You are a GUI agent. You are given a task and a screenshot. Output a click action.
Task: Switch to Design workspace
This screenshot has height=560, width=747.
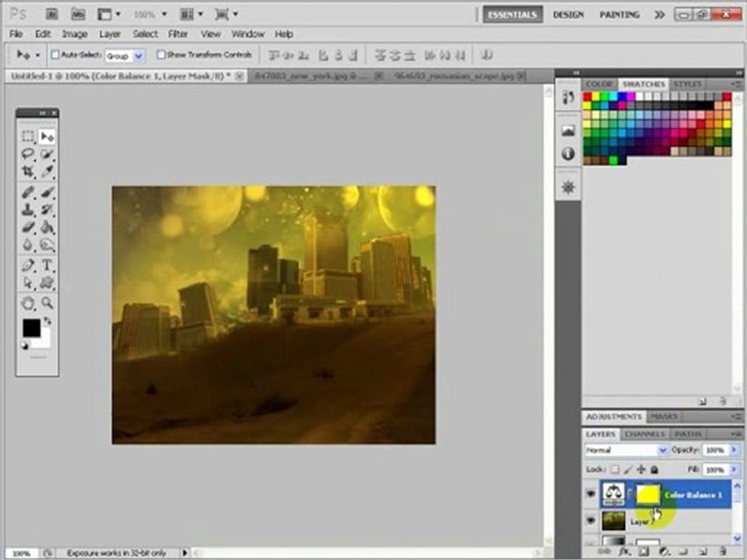(568, 15)
